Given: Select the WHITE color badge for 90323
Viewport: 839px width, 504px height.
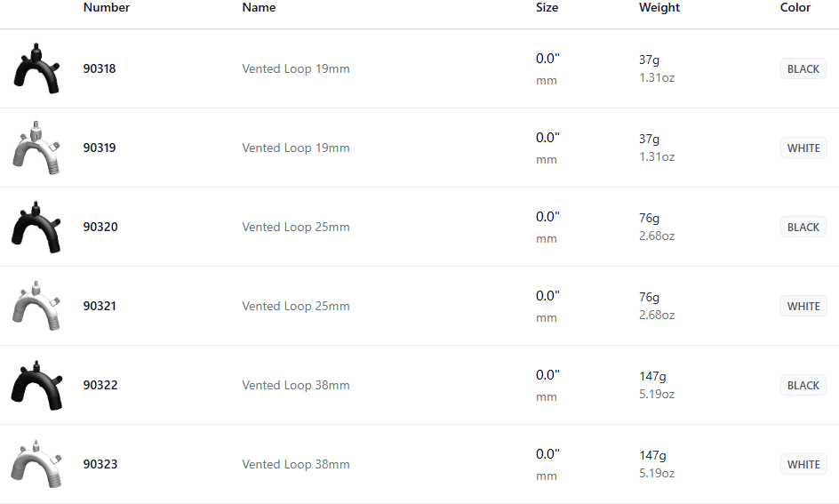Looking at the screenshot, I should pos(803,465).
